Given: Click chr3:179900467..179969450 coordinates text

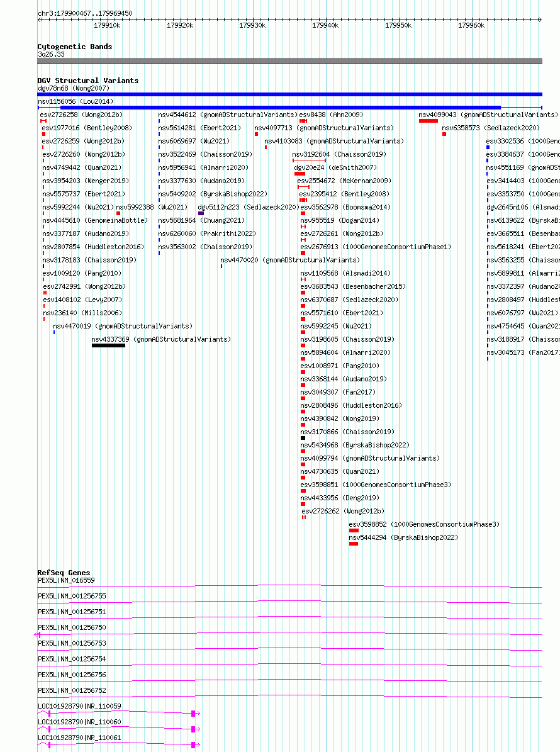Looking at the screenshot, I should click(x=86, y=13).
